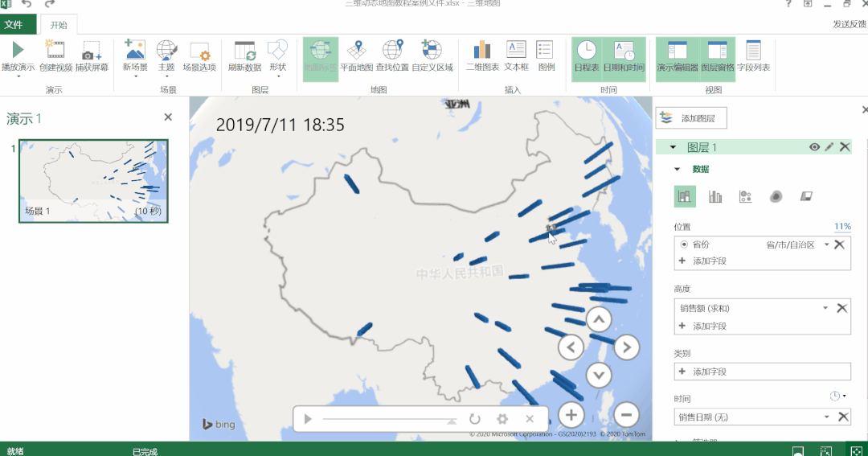Collapse the 图层 1 layer expander

[x=673, y=147]
